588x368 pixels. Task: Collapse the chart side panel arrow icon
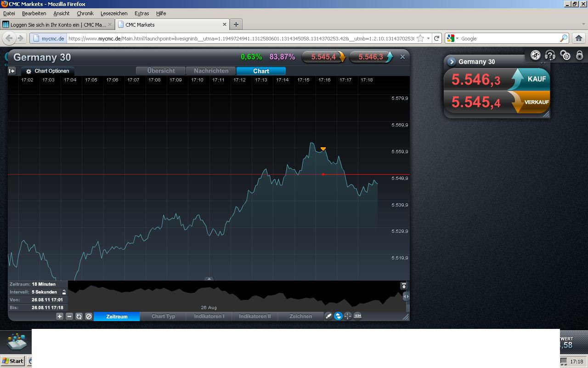tap(12, 71)
